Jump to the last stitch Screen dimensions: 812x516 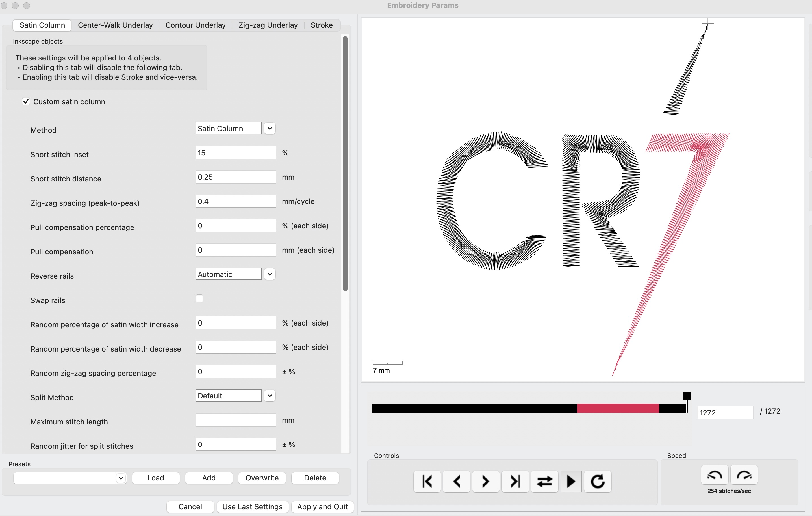click(x=515, y=481)
